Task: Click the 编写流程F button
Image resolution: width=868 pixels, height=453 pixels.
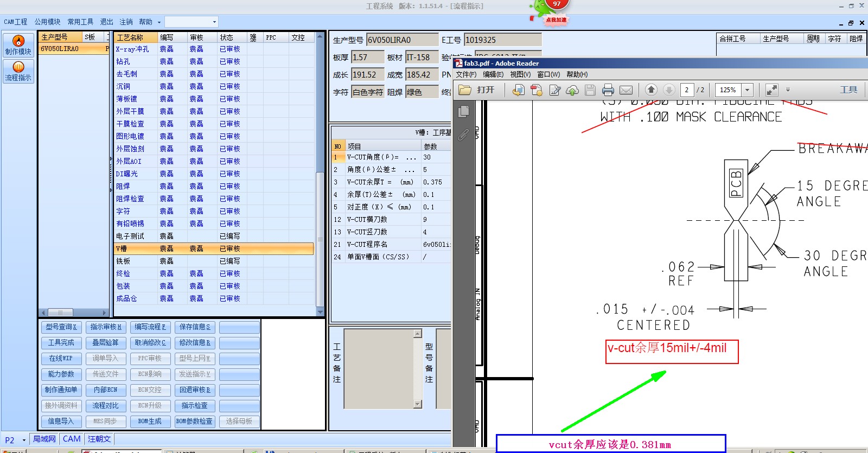Action: (x=150, y=327)
